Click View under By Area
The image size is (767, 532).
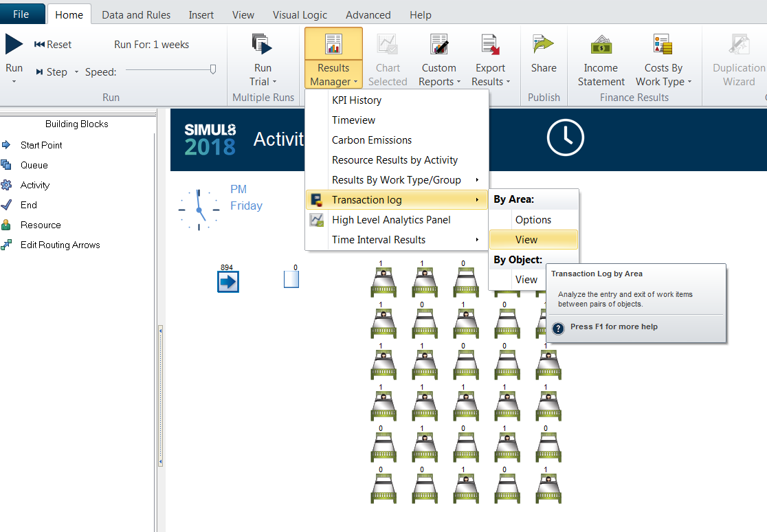(534, 240)
